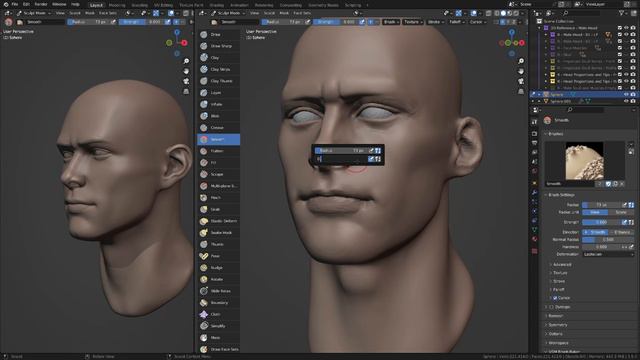Select the Clay Strips brush
The height and width of the screenshot is (360, 640).
click(218, 69)
